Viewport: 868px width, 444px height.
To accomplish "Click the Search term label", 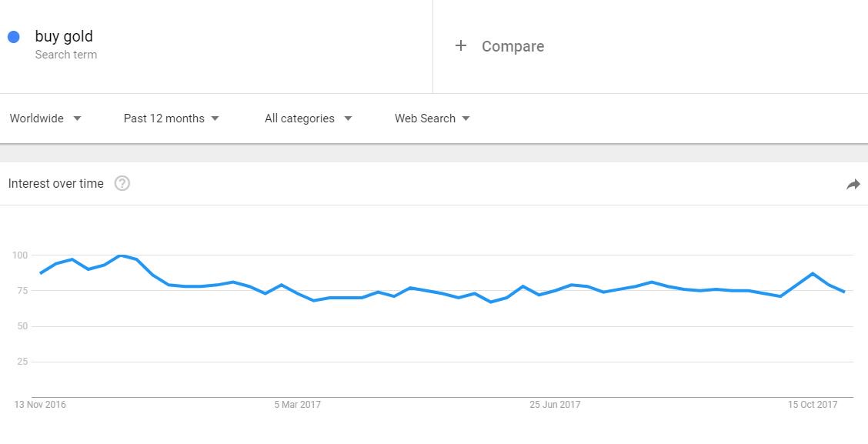I will click(x=66, y=55).
